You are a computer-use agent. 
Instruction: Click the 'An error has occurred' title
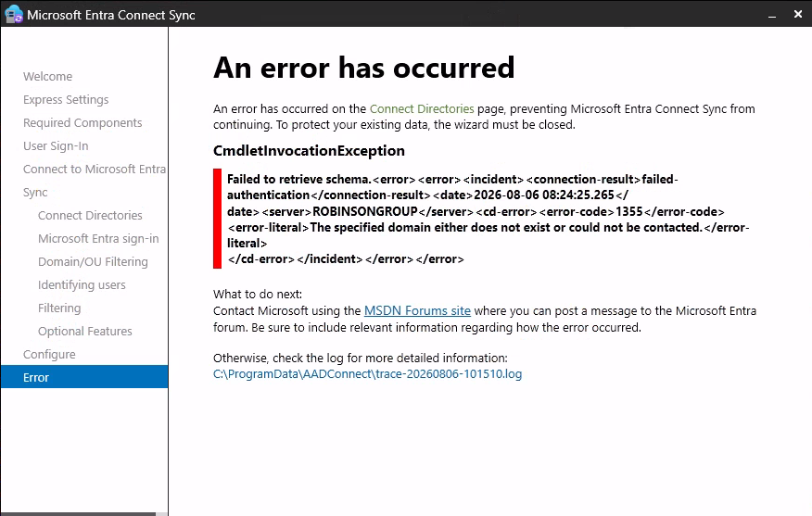click(x=364, y=68)
